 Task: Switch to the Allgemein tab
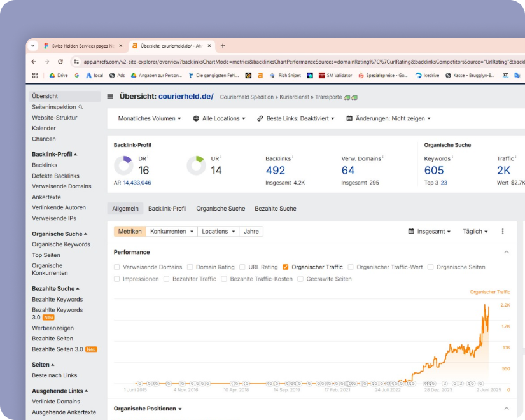[x=125, y=209]
